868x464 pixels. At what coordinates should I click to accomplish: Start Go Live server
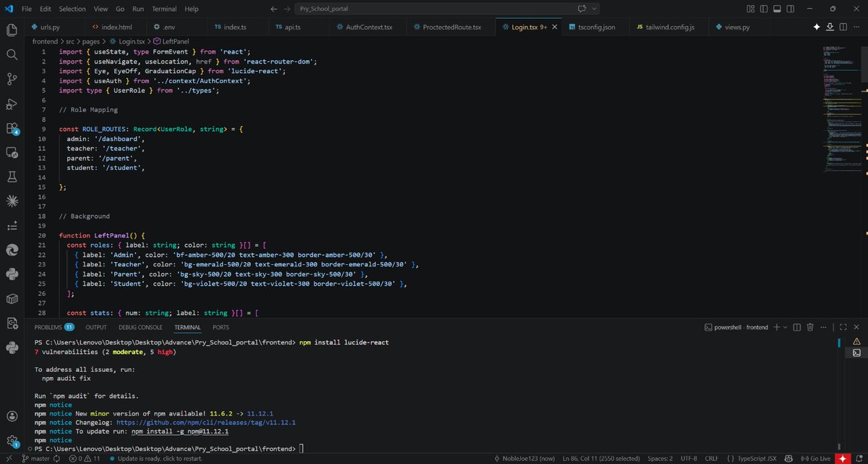pyautogui.click(x=815, y=458)
